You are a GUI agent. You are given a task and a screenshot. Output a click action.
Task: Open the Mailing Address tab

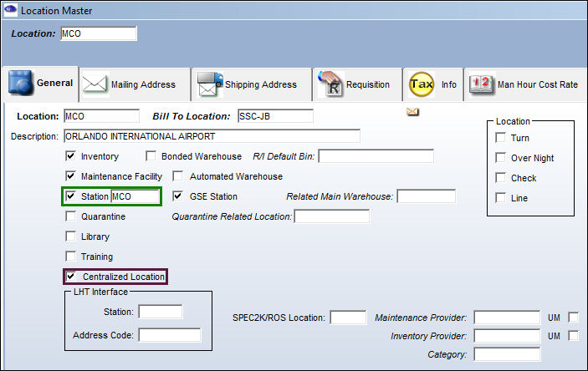tap(135, 84)
